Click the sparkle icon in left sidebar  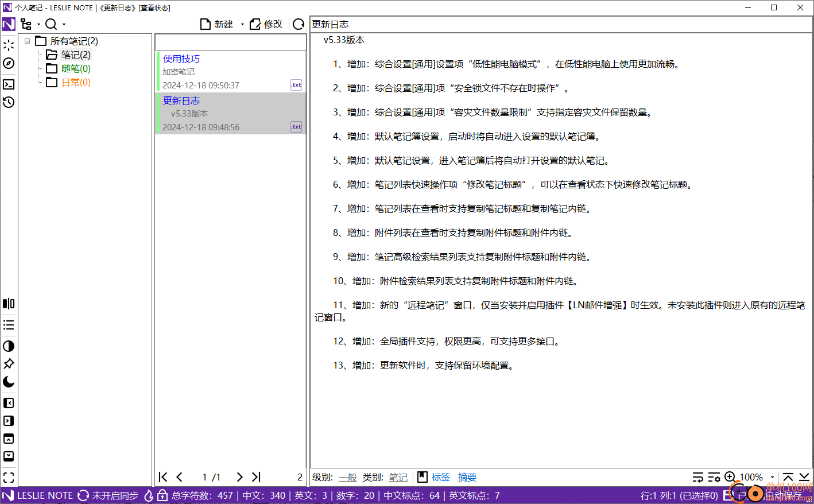pyautogui.click(x=9, y=45)
